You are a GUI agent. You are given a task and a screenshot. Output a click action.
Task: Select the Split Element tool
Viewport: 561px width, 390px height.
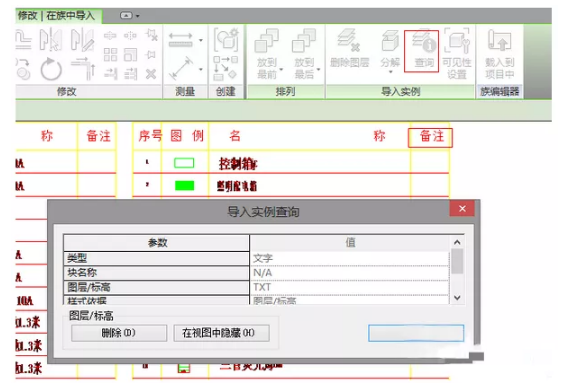click(110, 36)
